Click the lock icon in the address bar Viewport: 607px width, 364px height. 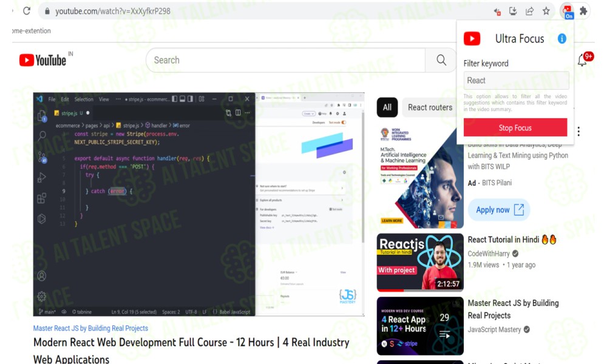tap(47, 11)
